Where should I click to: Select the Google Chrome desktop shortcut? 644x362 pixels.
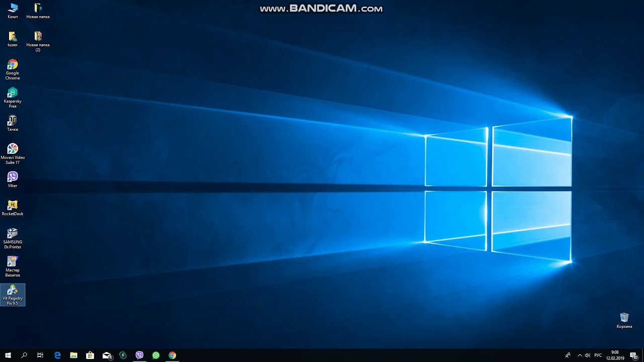click(x=13, y=70)
